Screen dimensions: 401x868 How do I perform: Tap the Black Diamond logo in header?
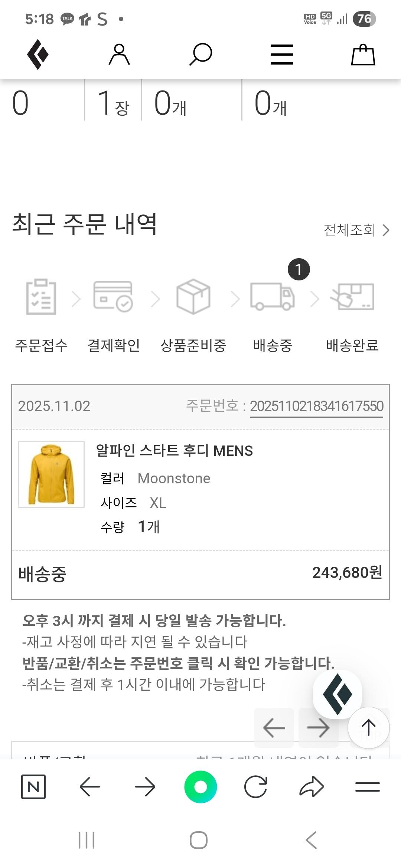[x=38, y=55]
